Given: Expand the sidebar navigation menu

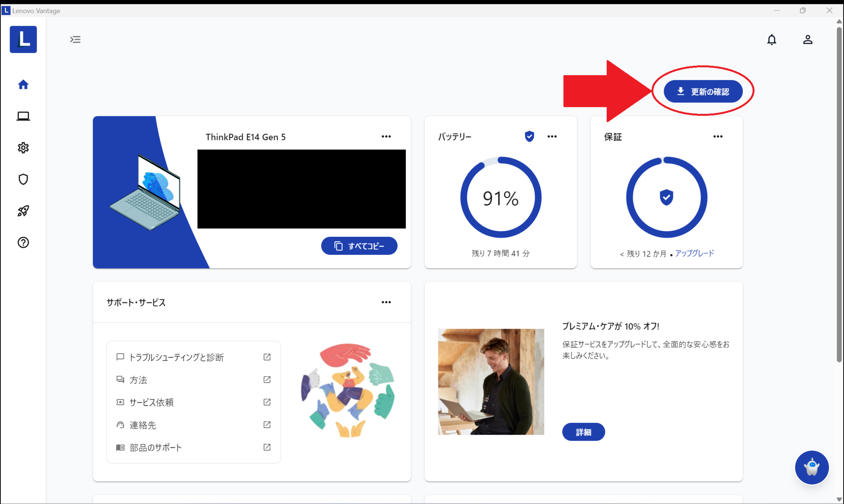Looking at the screenshot, I should 76,40.
